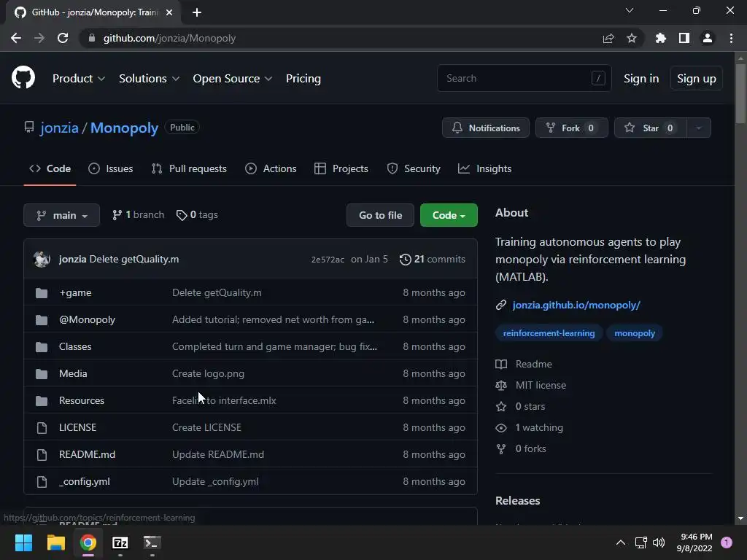Open the terminal from the taskbar

152,542
